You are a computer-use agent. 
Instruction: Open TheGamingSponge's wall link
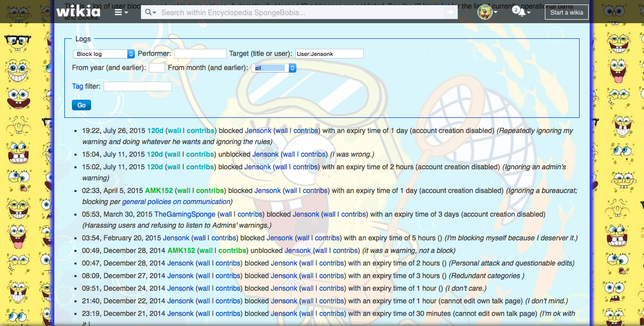226,214
